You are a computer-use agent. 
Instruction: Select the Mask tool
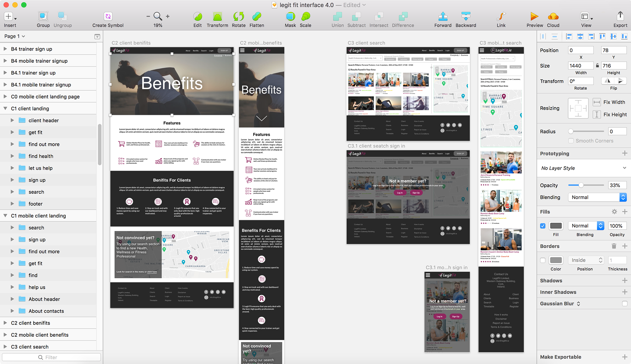(290, 16)
